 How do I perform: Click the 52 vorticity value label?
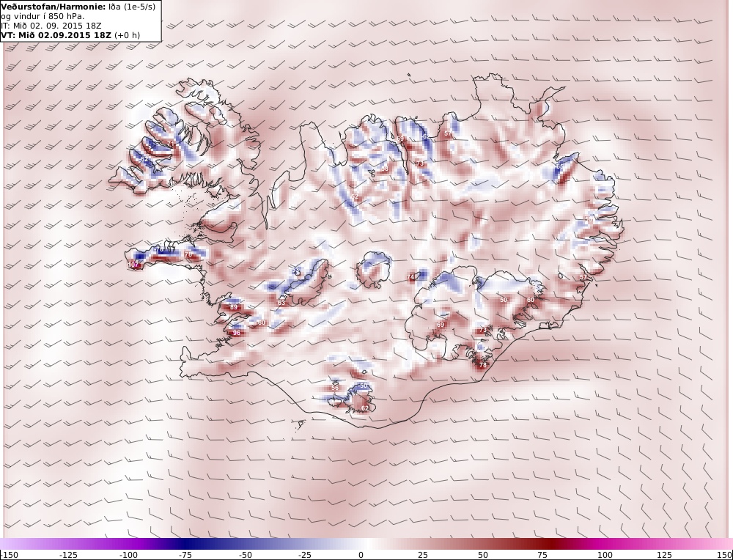point(355,196)
